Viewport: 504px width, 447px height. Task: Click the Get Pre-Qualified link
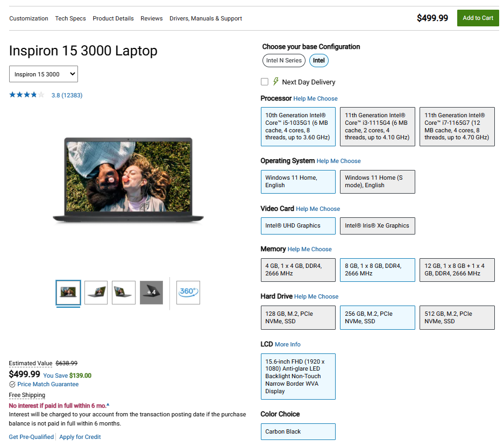[x=31, y=437]
